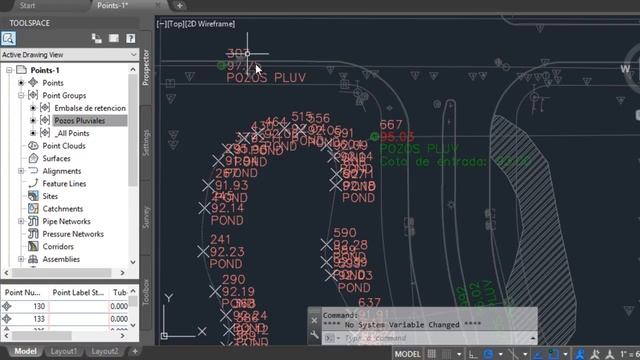The height and width of the screenshot is (360, 640).
Task: Click the Corridors icon
Action: click(33, 246)
